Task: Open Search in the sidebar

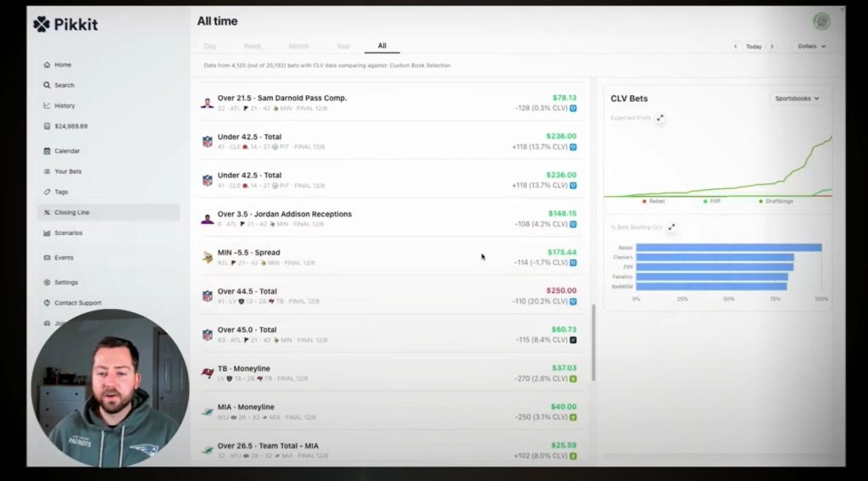Action: coord(64,85)
